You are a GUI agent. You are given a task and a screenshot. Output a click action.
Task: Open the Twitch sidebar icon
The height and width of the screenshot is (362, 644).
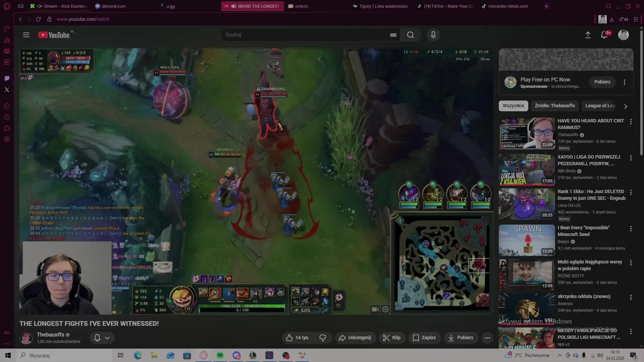(x=7, y=78)
